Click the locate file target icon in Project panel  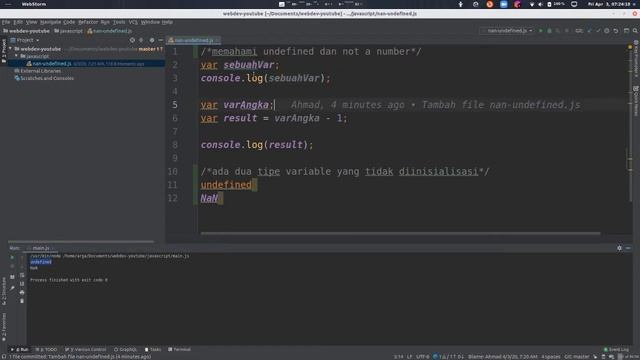tap(132, 40)
